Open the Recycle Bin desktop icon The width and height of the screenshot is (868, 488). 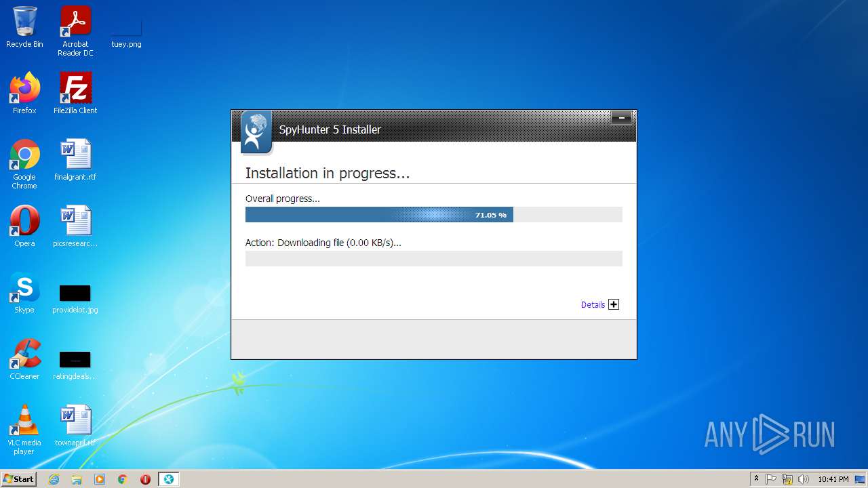coord(24,27)
